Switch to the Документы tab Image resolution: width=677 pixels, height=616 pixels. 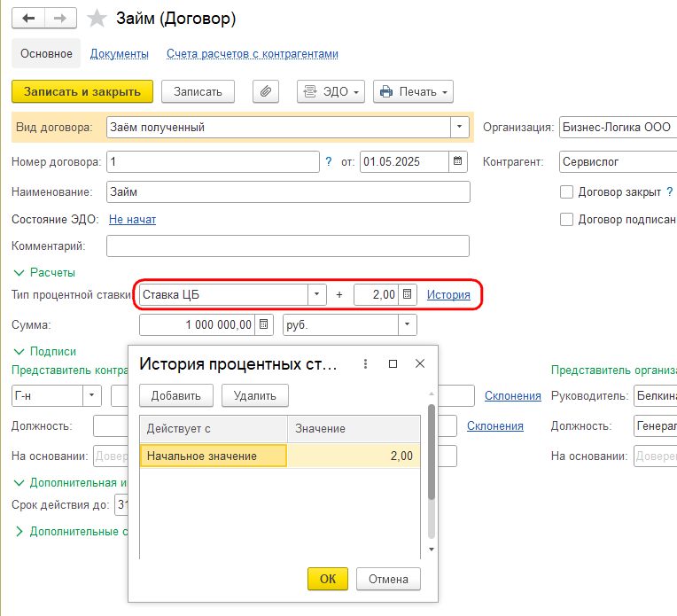[119, 53]
